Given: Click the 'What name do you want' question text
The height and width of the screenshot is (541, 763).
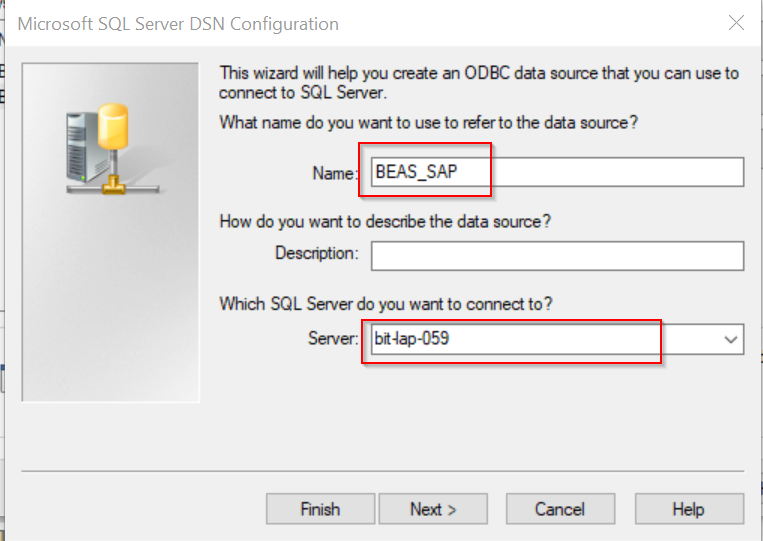Looking at the screenshot, I should tap(428, 122).
